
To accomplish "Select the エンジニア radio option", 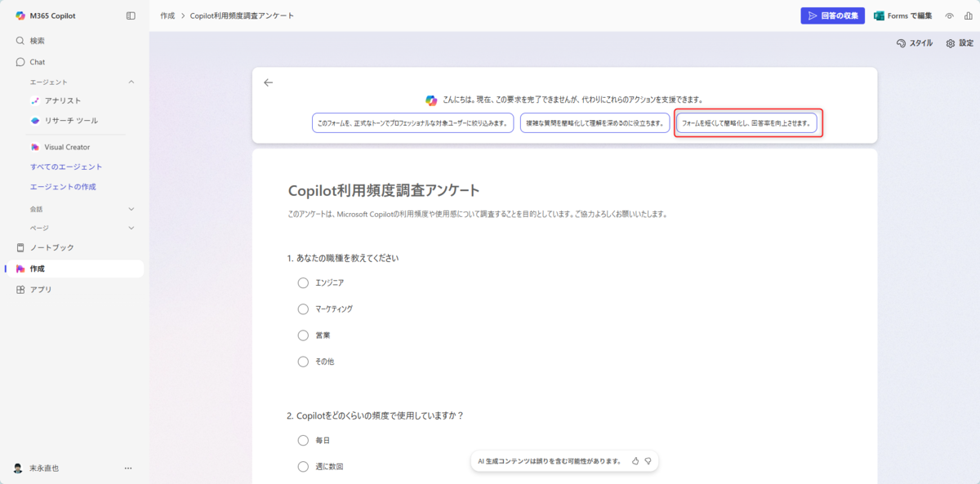I will (x=303, y=282).
